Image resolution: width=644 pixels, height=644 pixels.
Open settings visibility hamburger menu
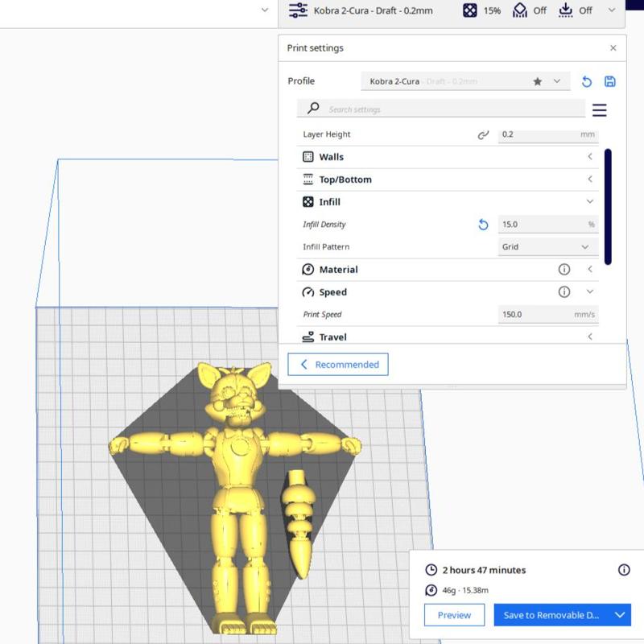599,109
